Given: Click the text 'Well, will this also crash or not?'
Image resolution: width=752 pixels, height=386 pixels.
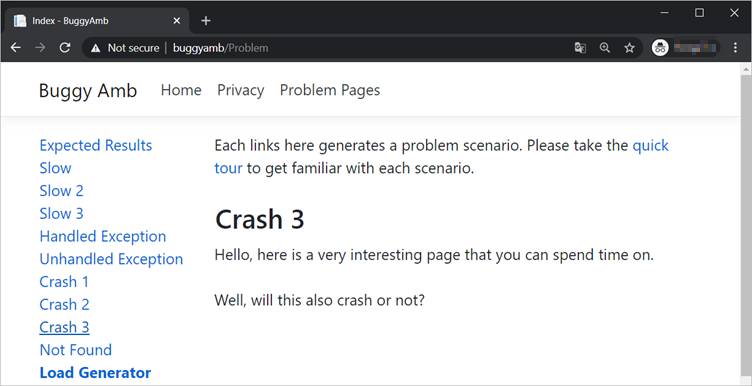Looking at the screenshot, I should pos(319,301).
